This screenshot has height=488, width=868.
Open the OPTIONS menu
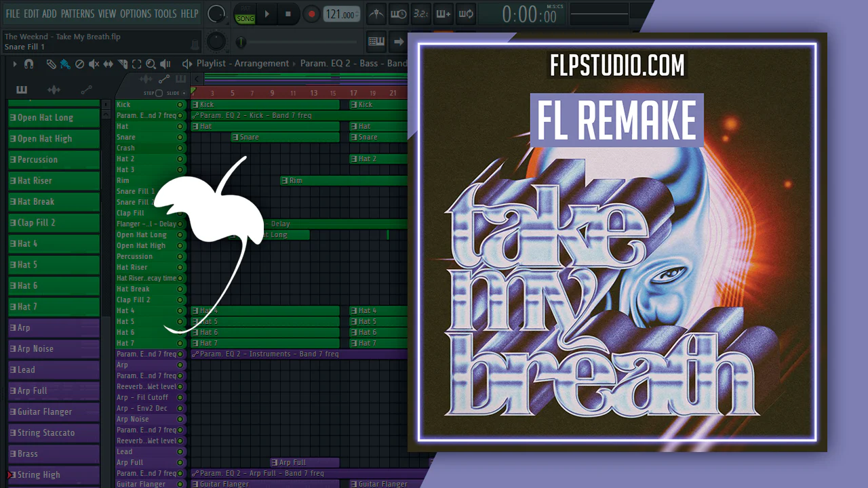click(x=136, y=14)
